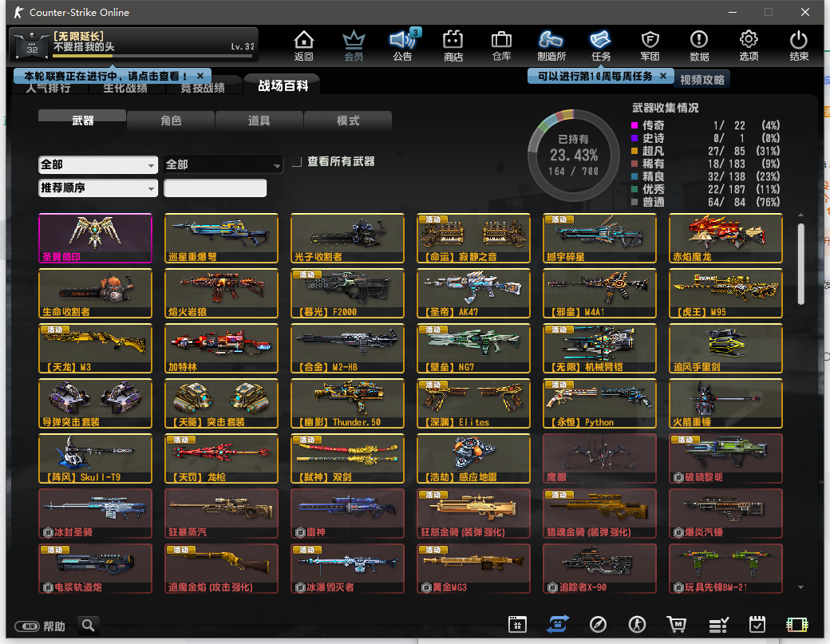The height and width of the screenshot is (644, 830).
Task: Click the blue exchange arrows icon
Action: [x=557, y=624]
